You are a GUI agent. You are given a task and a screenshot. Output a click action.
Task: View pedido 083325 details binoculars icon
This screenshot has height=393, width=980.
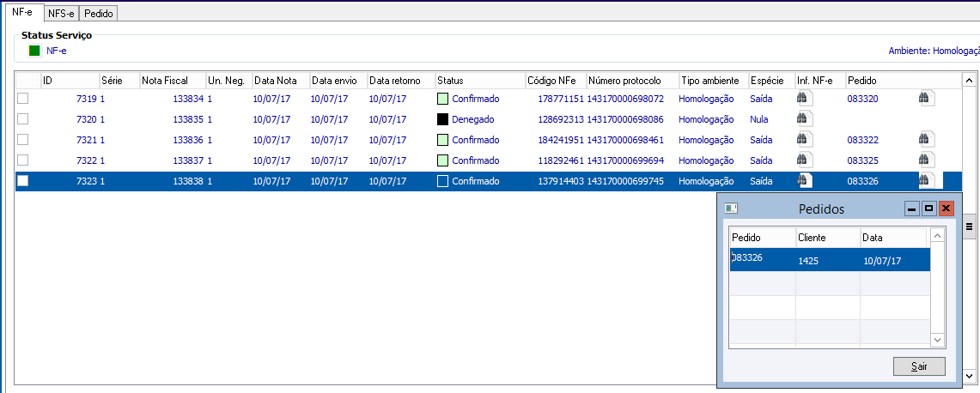926,160
